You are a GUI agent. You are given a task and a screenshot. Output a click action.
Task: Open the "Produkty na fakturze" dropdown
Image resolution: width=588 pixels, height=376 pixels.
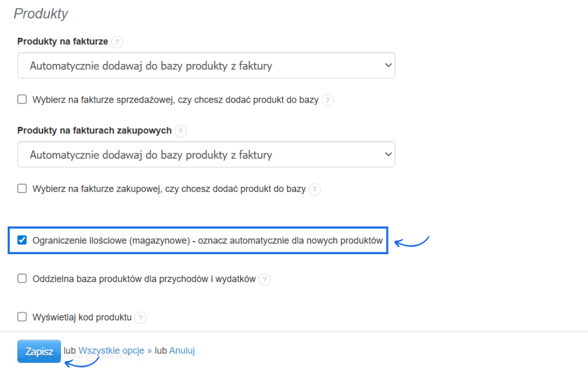206,65
